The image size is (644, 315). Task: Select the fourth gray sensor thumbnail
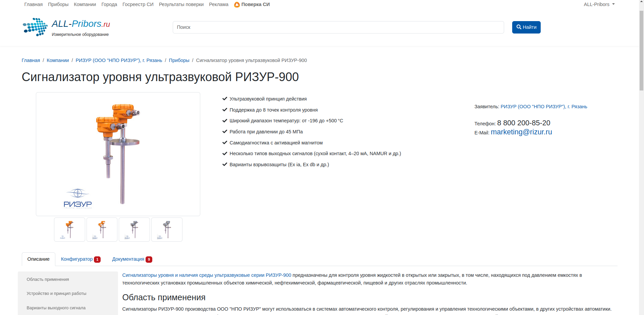(x=167, y=230)
